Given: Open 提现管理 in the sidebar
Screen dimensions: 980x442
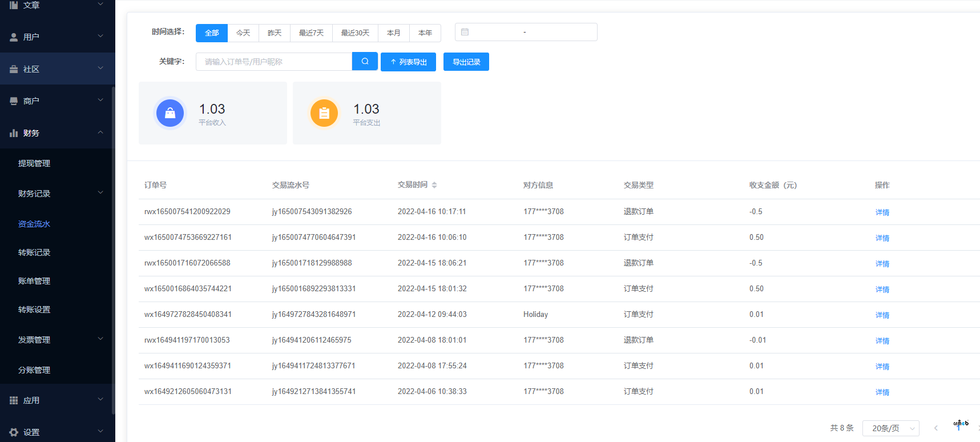Looking at the screenshot, I should tap(34, 163).
